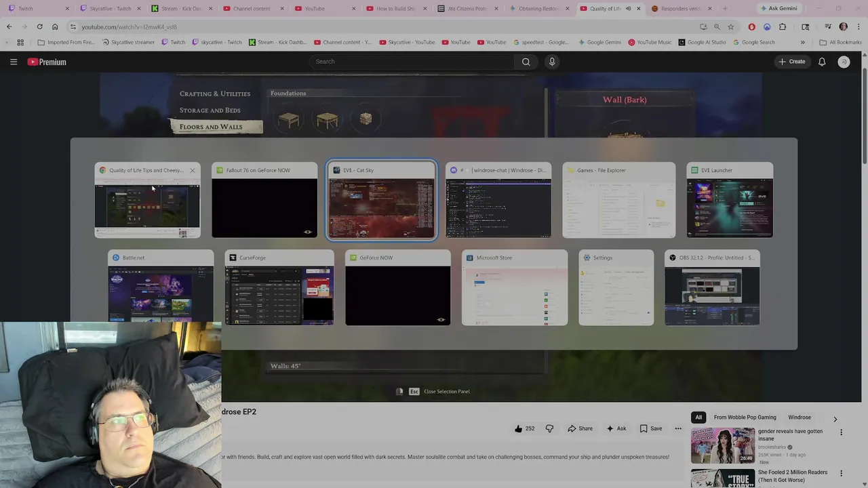Viewport: 868px width, 488px height.
Task: Switch to Microsoft Store window
Action: (515, 287)
